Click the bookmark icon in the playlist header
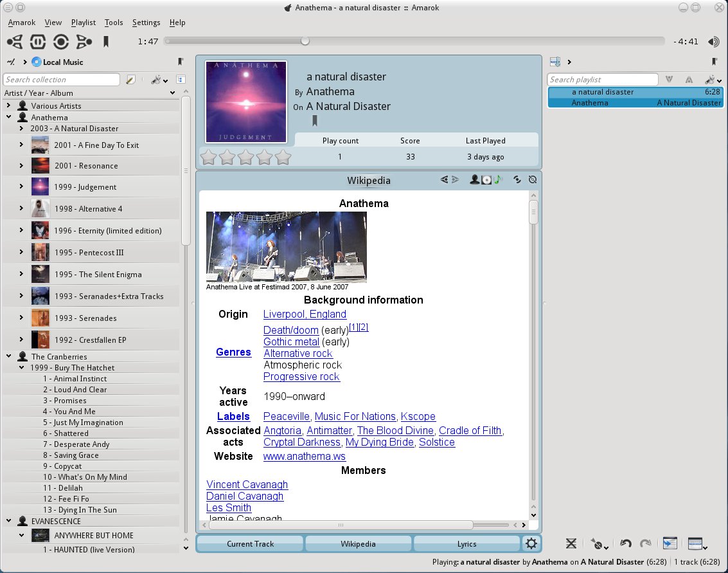 tap(715, 61)
